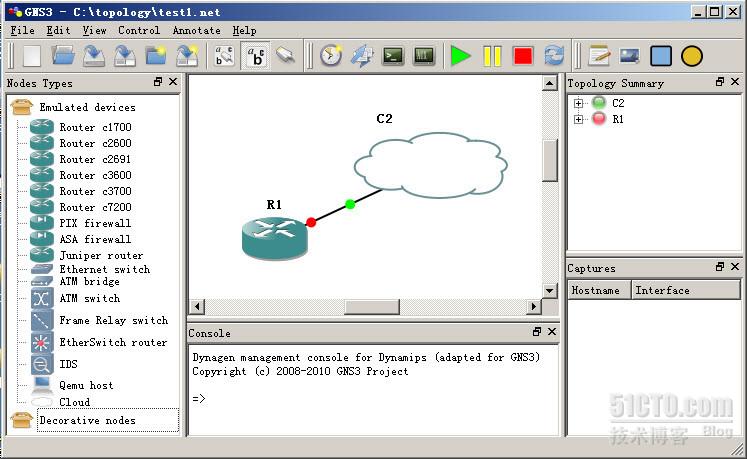747x459 pixels.
Task: Click the C2 cloud on the canvas
Action: (x=431, y=165)
